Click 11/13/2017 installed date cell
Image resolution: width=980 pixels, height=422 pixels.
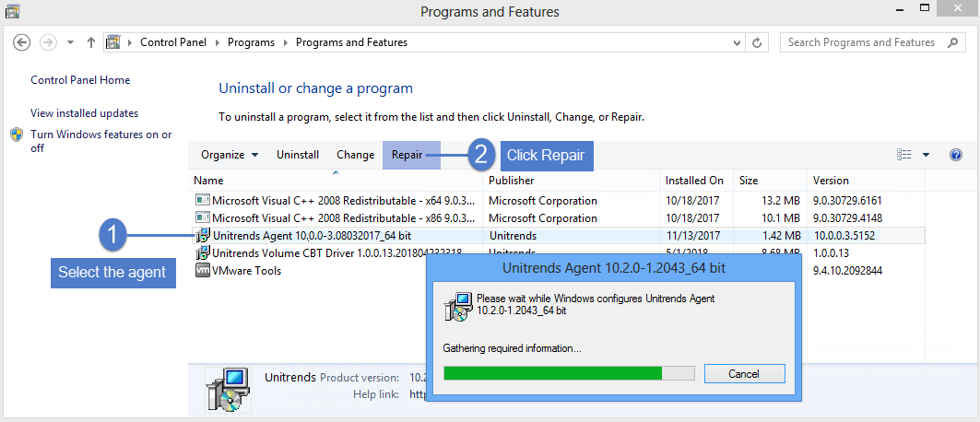tap(692, 235)
